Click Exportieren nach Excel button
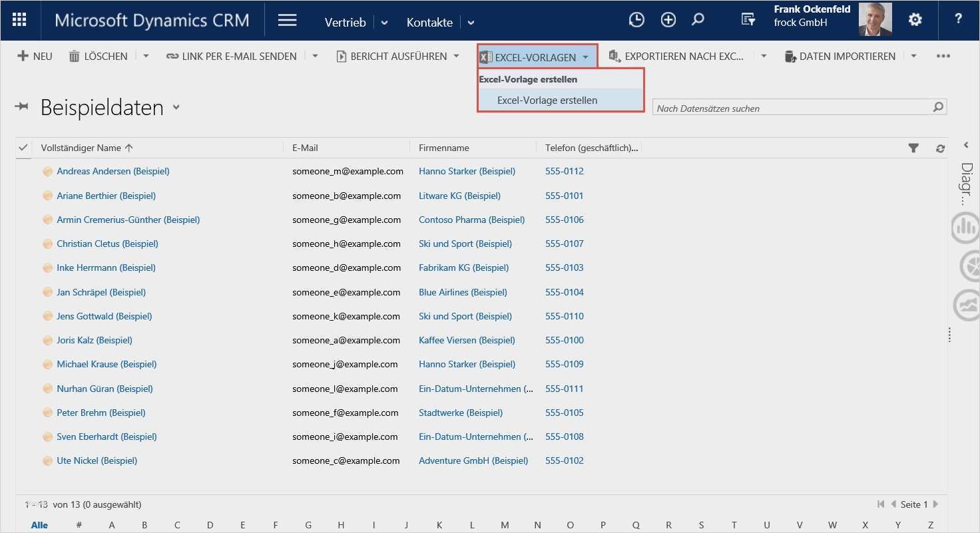This screenshot has width=980, height=533. [x=677, y=57]
